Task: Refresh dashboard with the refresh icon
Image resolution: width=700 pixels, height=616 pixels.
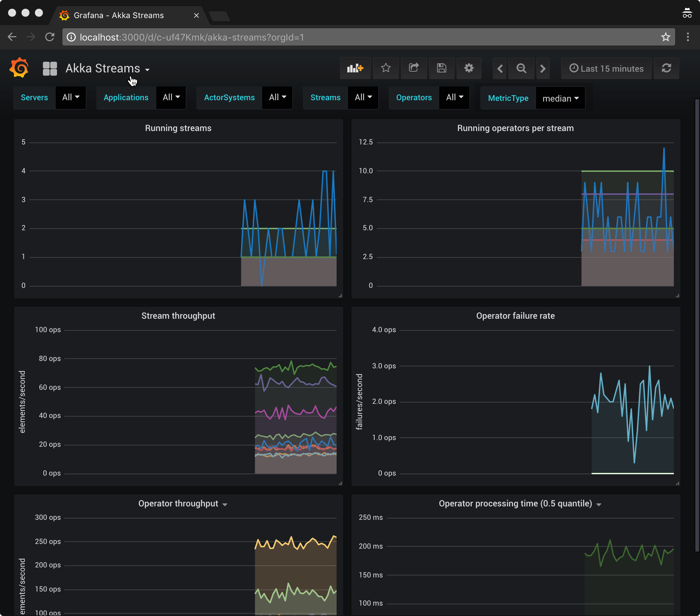Action: click(x=666, y=68)
